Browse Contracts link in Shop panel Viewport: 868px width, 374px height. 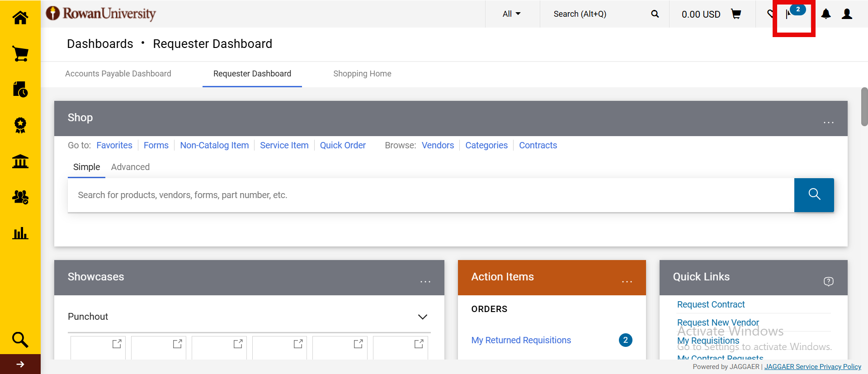tap(538, 145)
